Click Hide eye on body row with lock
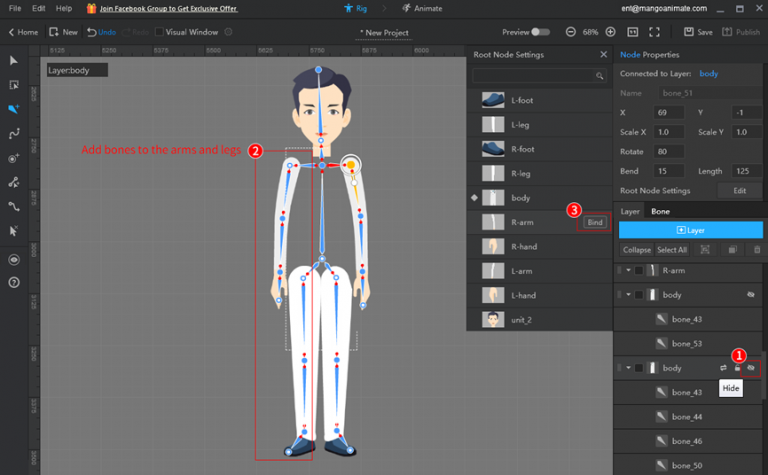The height and width of the screenshot is (475, 768). pos(750,368)
